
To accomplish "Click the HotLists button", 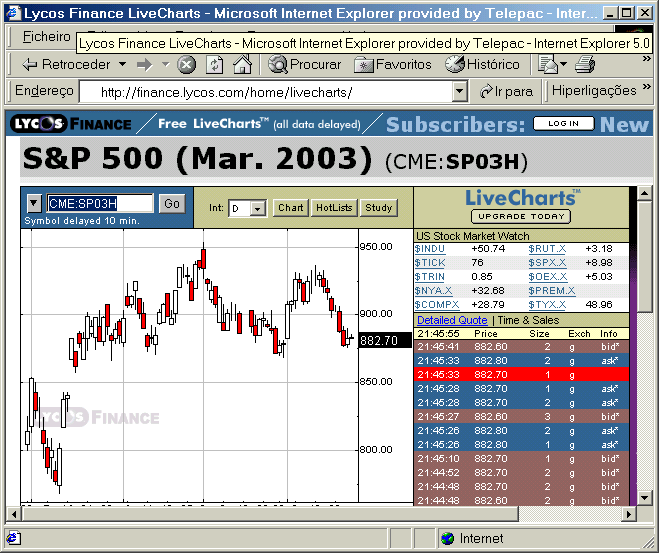I will coord(334,208).
